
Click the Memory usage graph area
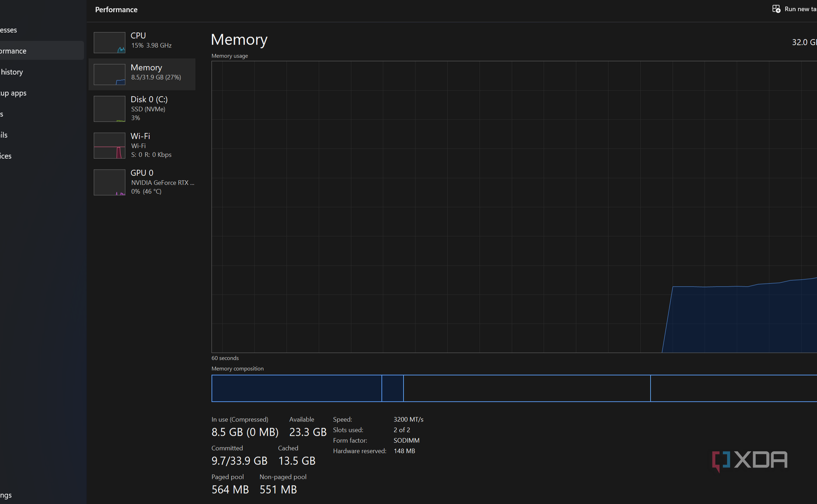pyautogui.click(x=514, y=207)
